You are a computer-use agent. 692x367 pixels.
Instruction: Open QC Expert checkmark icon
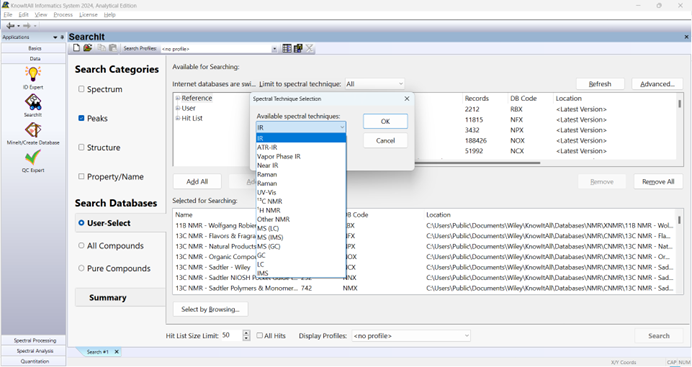point(33,157)
